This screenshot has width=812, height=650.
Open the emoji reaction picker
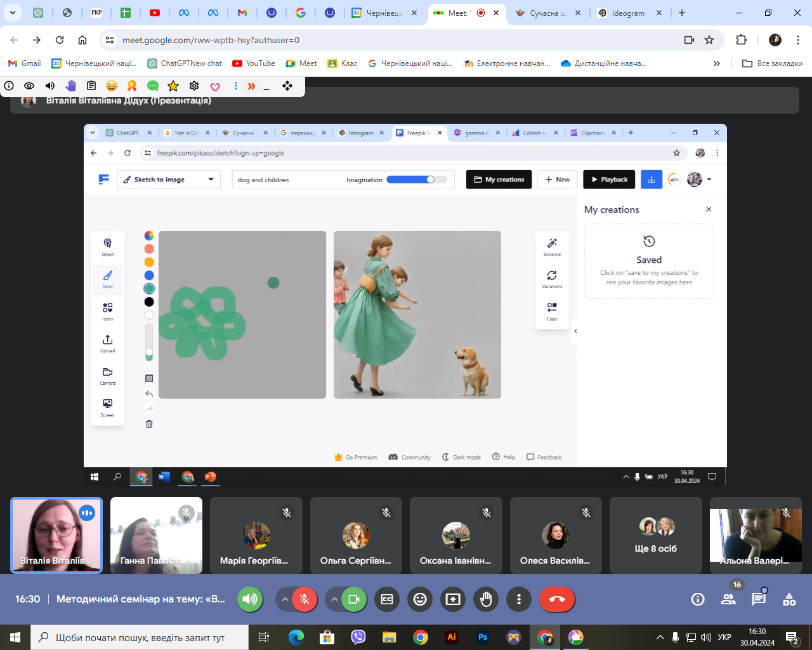click(420, 599)
